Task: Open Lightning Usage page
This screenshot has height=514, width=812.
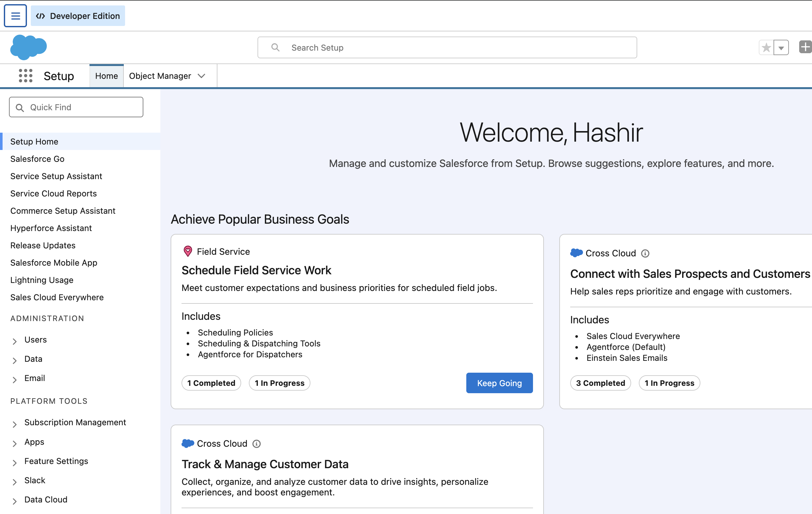Action: pos(42,280)
